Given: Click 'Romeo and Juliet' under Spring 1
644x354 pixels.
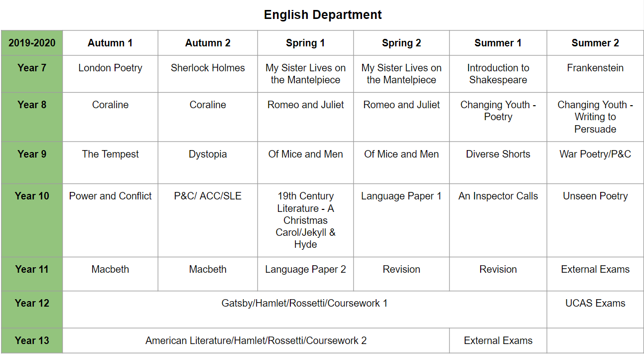Looking at the screenshot, I should point(305,117).
